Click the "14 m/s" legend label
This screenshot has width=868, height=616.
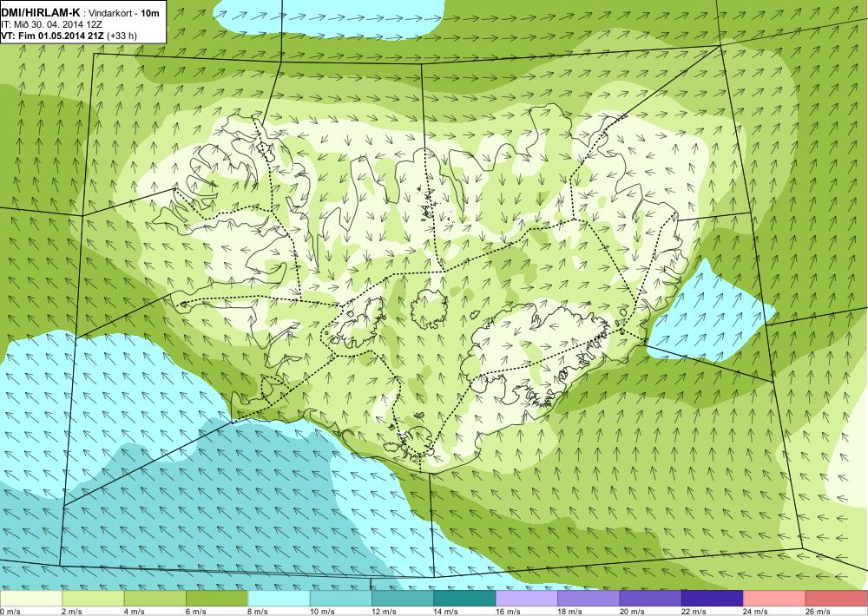coord(446,612)
